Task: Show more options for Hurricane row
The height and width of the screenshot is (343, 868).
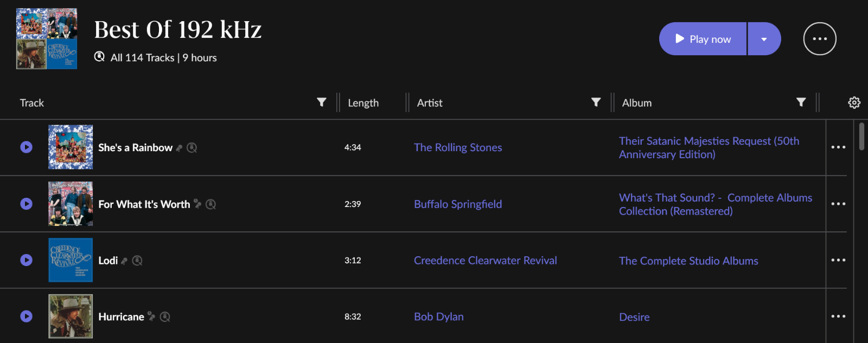Action: [x=838, y=316]
